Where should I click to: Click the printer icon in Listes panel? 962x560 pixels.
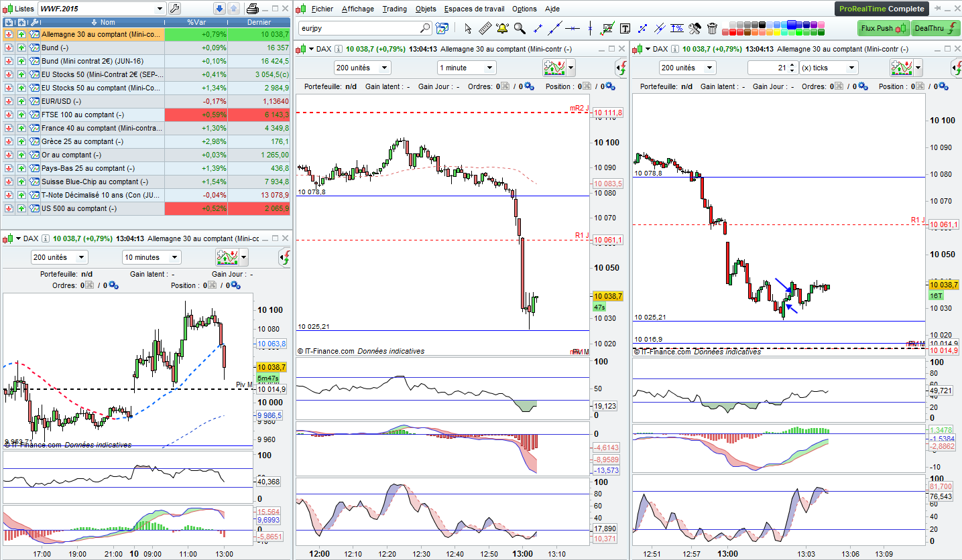point(253,9)
